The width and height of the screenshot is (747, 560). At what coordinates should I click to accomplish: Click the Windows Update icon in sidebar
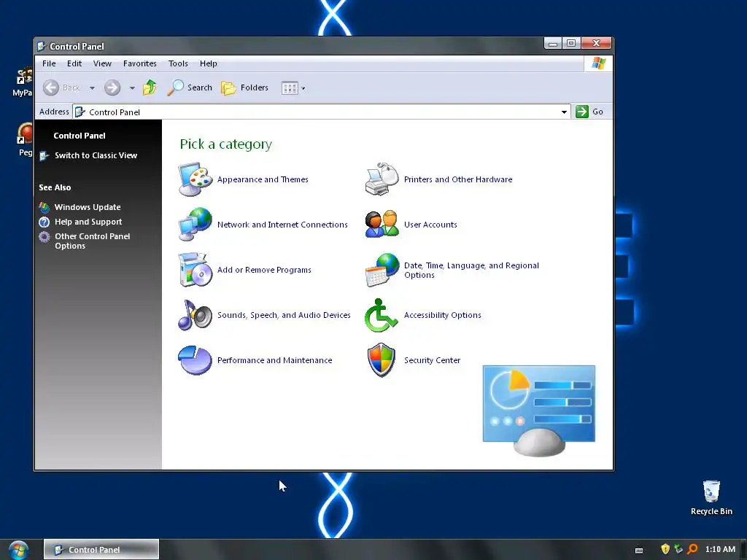click(44, 207)
